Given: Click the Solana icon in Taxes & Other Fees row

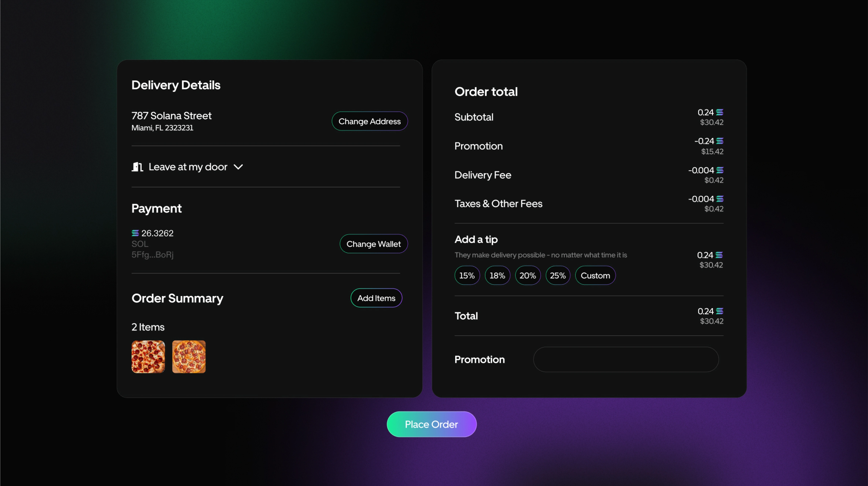Looking at the screenshot, I should point(720,199).
